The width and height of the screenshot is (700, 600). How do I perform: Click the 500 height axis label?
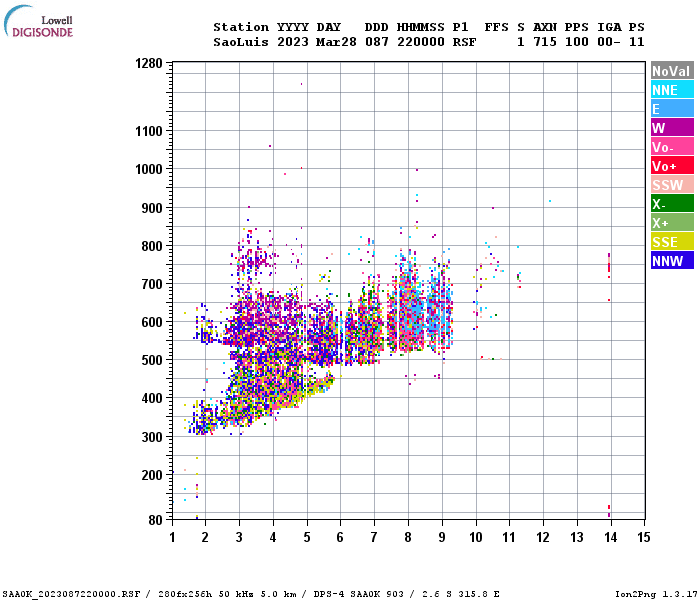click(x=152, y=360)
